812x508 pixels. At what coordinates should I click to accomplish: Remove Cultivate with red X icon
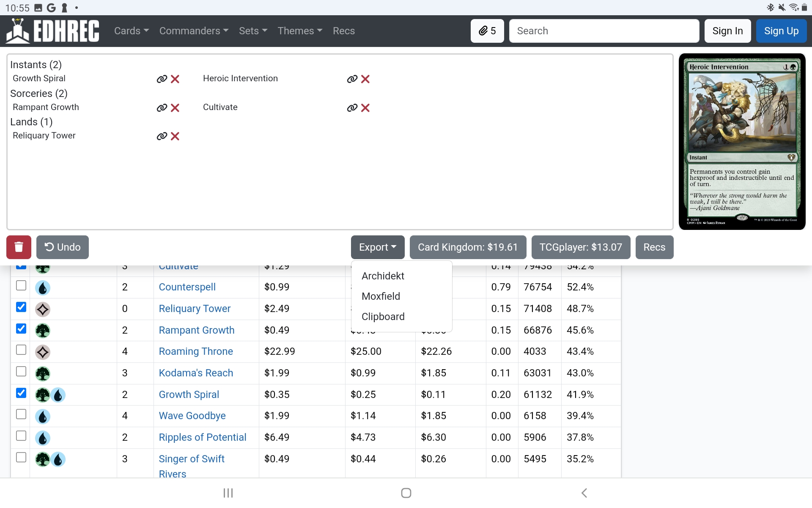(365, 108)
